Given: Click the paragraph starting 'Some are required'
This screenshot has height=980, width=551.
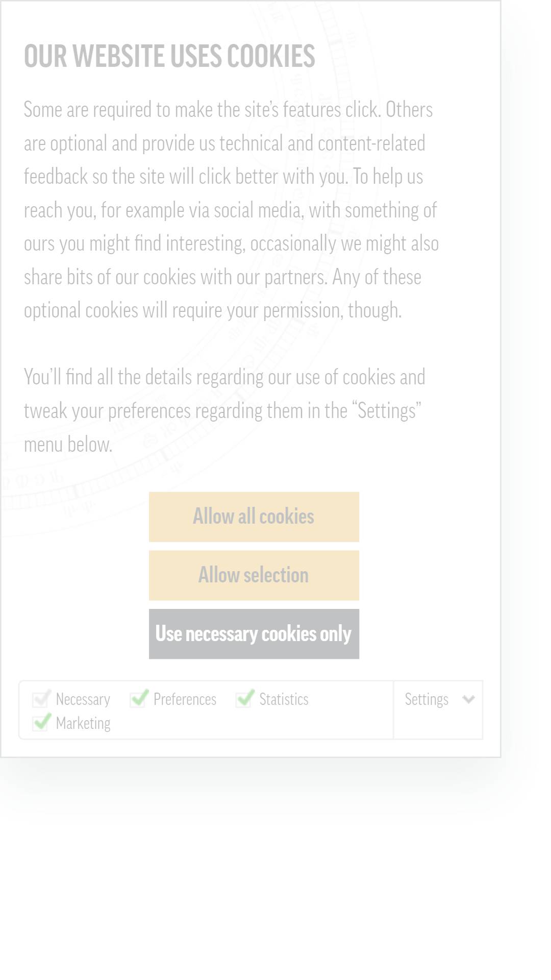Looking at the screenshot, I should (231, 210).
